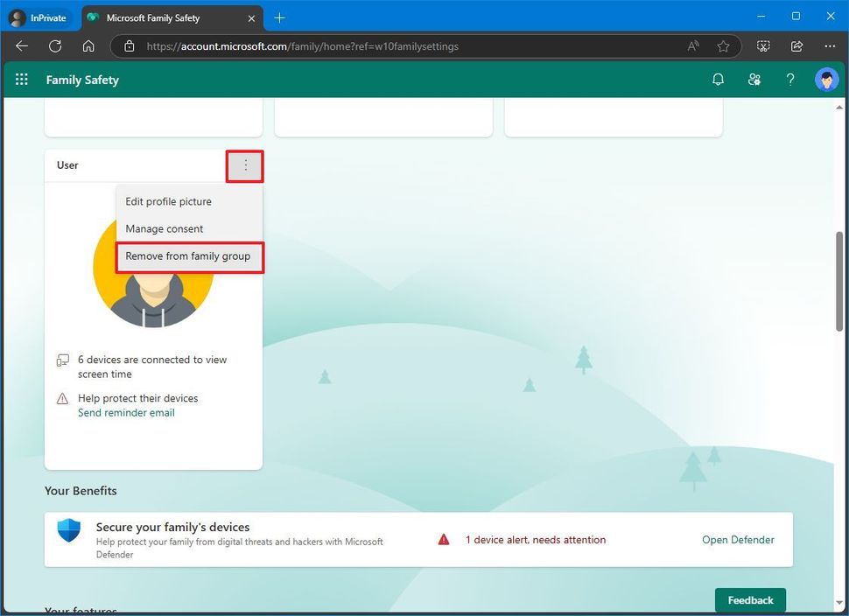Add page to favorites with star icon
This screenshot has height=616, width=849.
[723, 46]
